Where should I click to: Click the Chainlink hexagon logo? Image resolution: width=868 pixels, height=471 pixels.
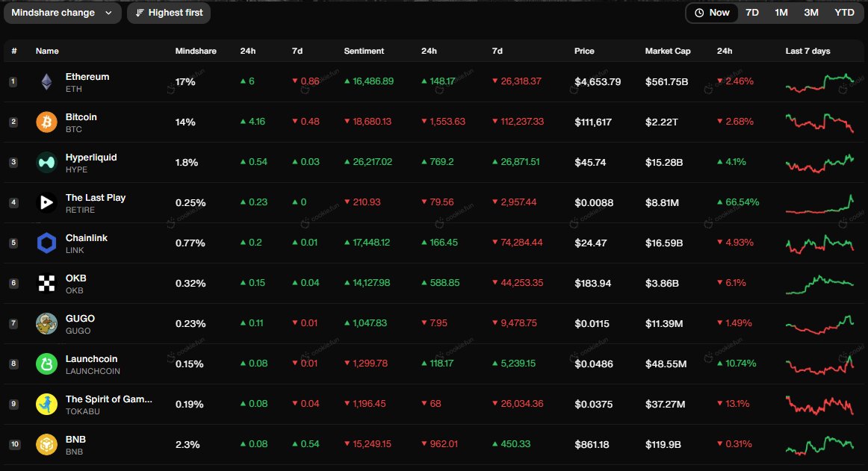tap(46, 243)
